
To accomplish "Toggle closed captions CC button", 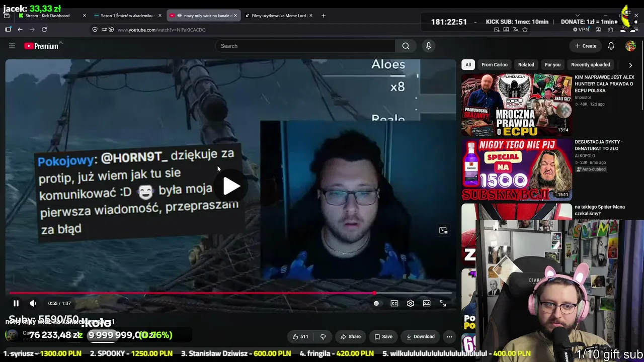I will (394, 303).
